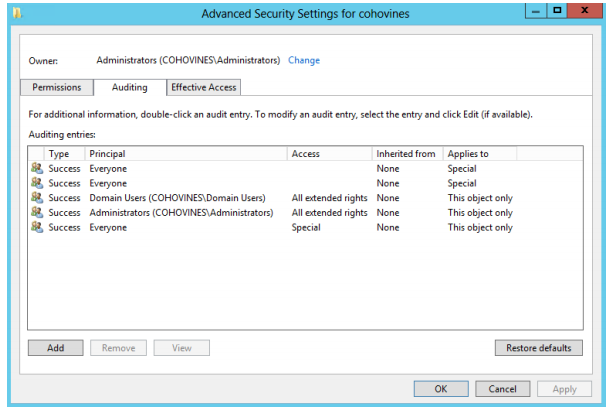This screenshot has width=611, height=409.
Task: Click user icon for Everyone entry with Special access
Action: point(37,227)
